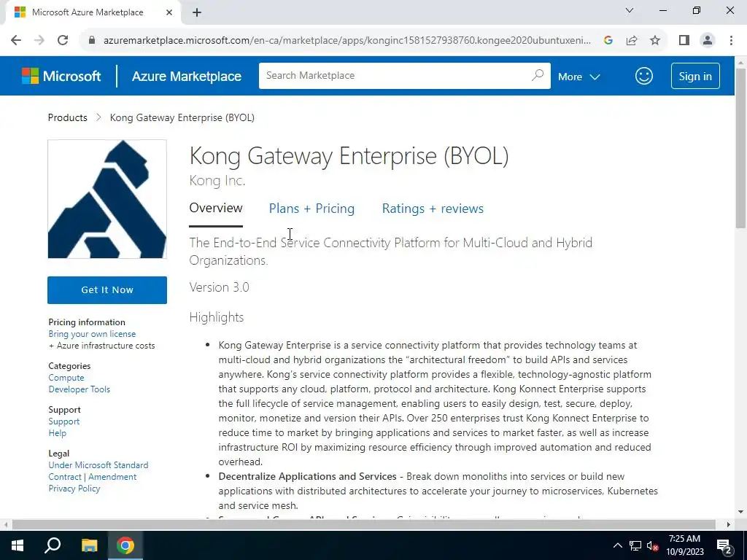
Task: Open the Developer Tools category link
Action: point(79,389)
